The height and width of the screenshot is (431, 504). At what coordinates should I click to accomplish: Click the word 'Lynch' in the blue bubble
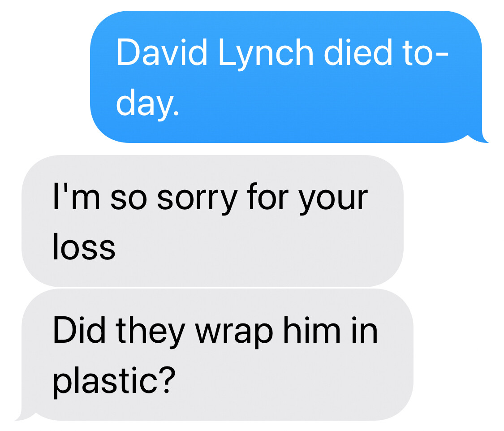(x=266, y=55)
